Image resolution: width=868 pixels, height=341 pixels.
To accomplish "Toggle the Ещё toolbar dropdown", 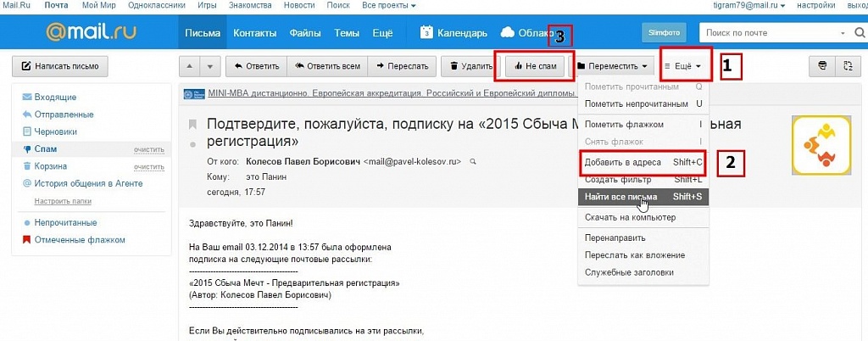I will (x=683, y=66).
